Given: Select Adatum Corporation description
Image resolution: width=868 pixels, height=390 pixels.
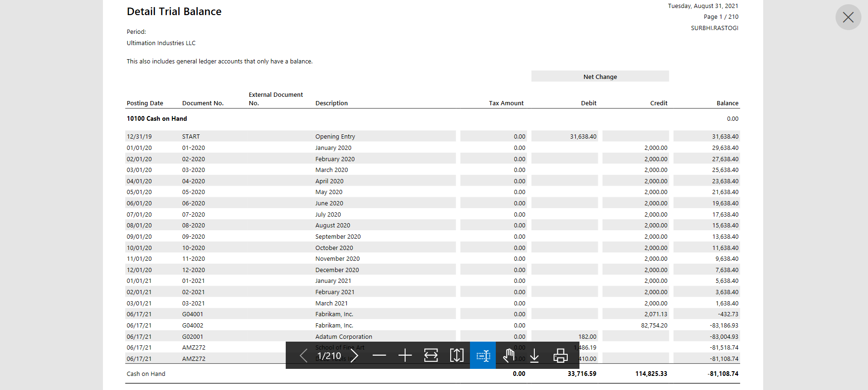Looking at the screenshot, I should [344, 337].
